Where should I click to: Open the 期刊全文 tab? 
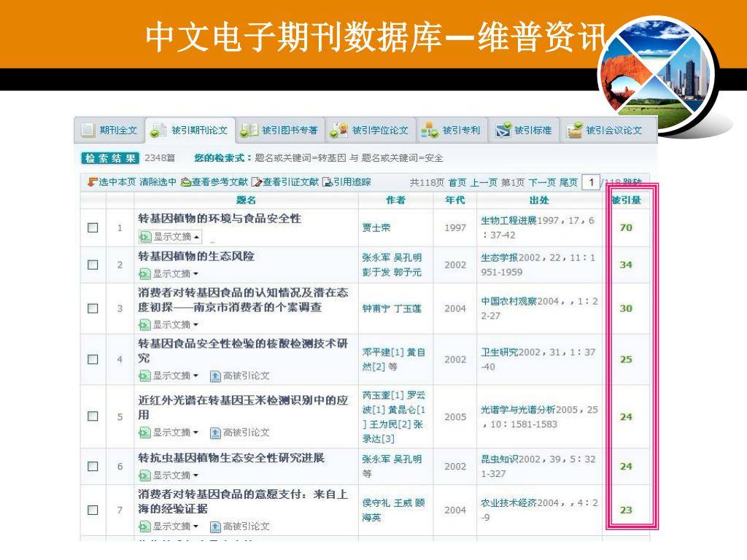tap(109, 130)
